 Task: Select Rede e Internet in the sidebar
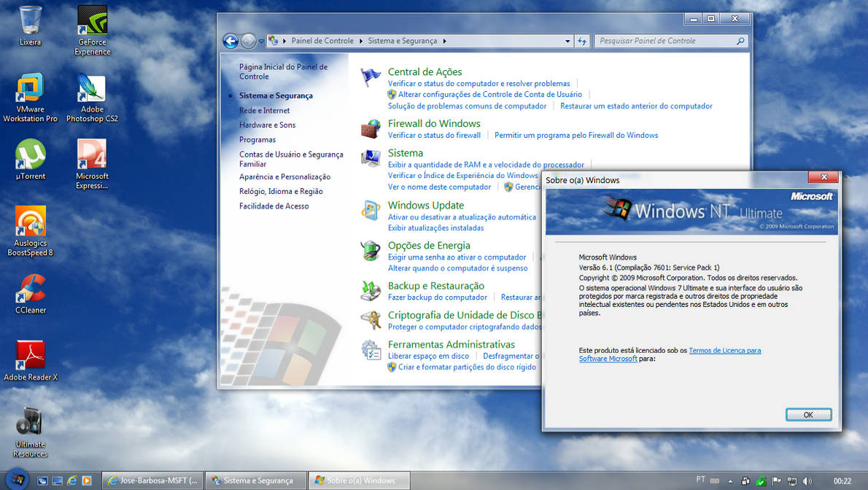coord(266,110)
